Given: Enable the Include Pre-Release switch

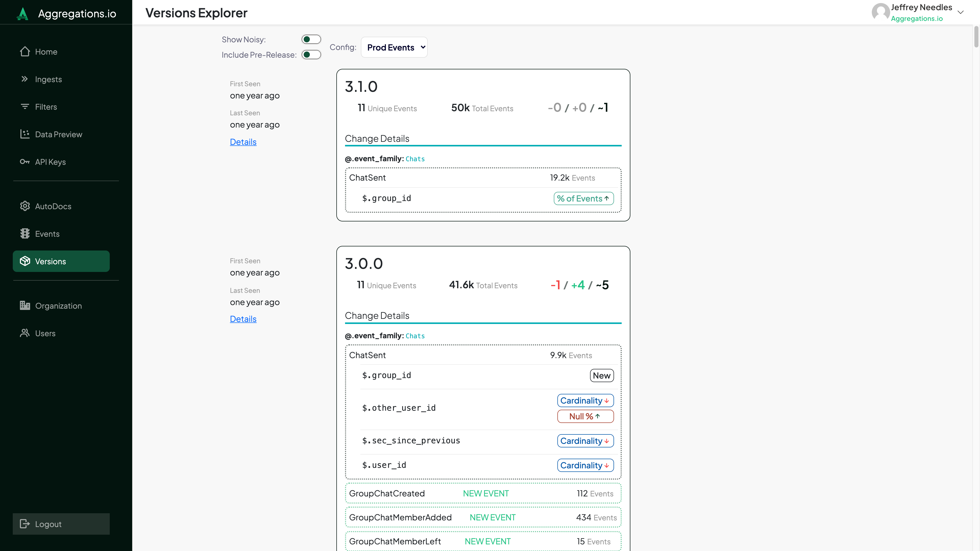Looking at the screenshot, I should (311, 55).
